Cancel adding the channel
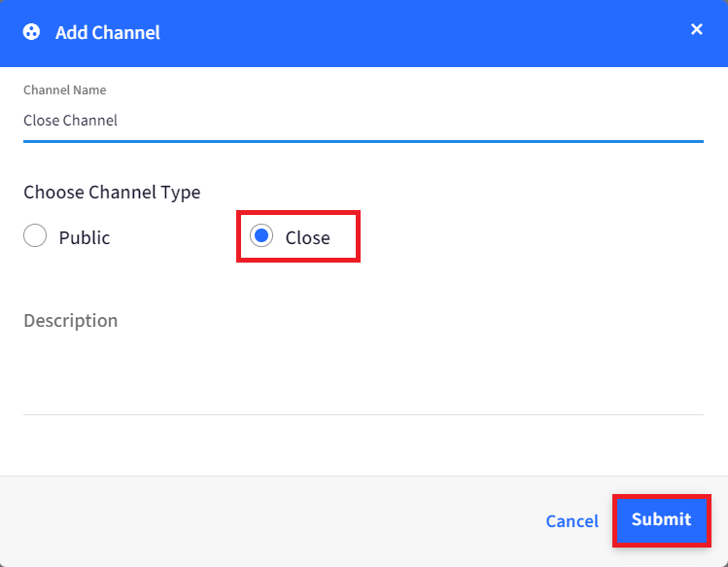Image resolution: width=728 pixels, height=567 pixels. coord(572,521)
